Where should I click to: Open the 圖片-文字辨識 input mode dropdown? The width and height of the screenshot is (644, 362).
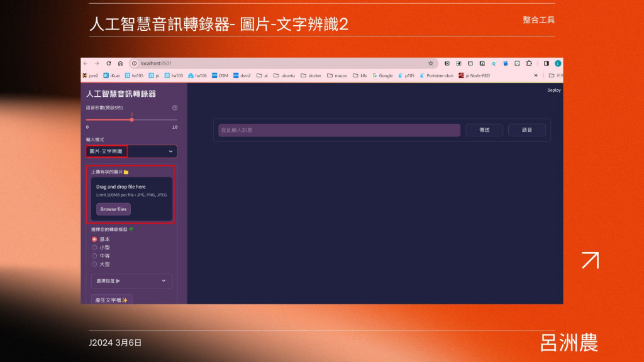(131, 151)
